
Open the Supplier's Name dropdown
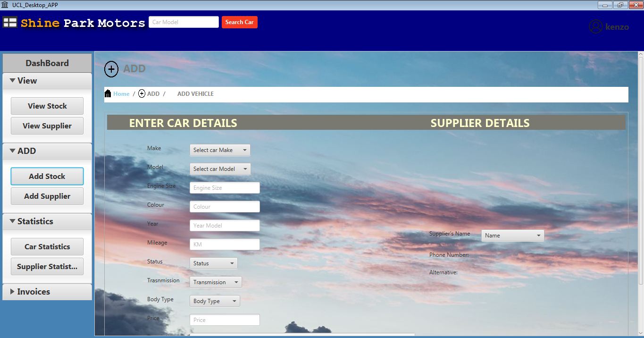tap(512, 235)
